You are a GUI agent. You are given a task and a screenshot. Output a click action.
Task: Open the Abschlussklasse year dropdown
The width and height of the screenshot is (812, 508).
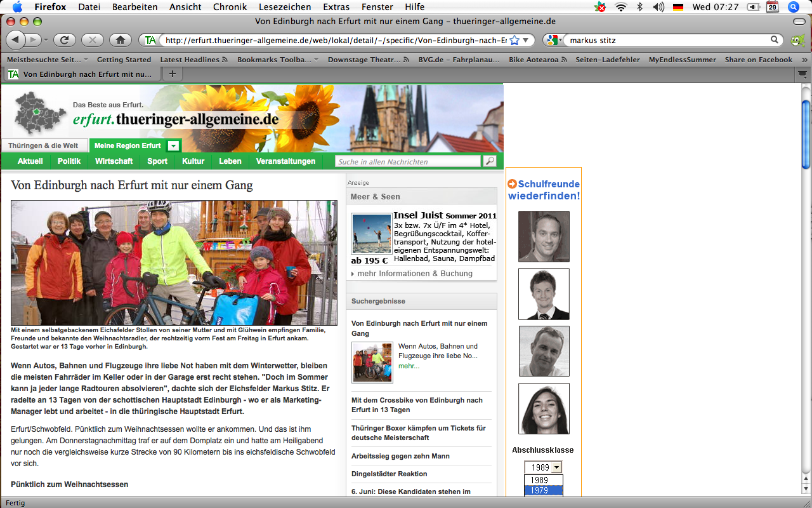(x=543, y=467)
